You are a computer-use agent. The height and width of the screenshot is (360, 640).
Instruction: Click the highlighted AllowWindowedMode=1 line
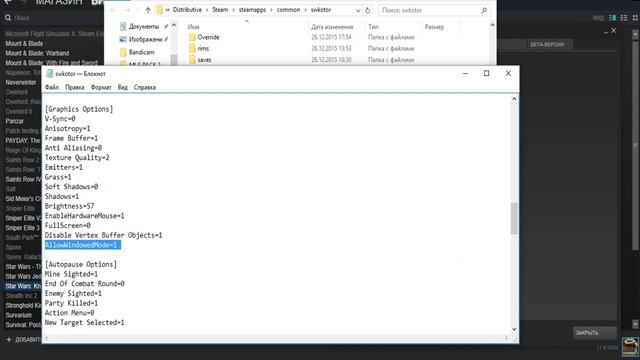(x=83, y=245)
